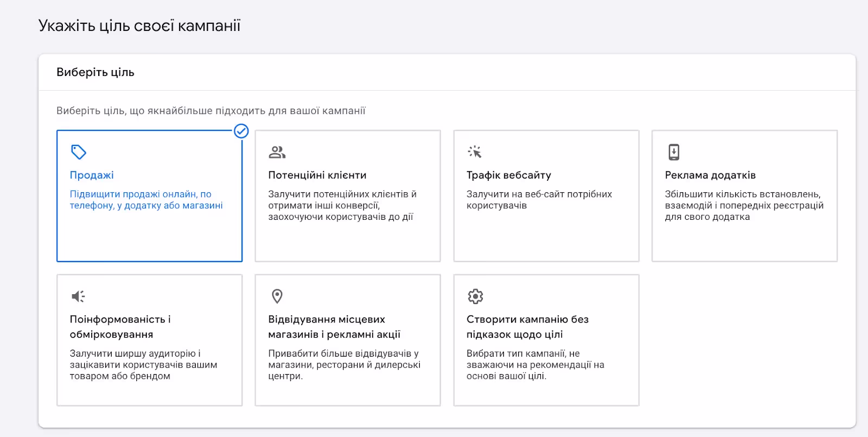The image size is (868, 437).
Task: Select the Потенційні клієнти goal card
Action: 348,196
